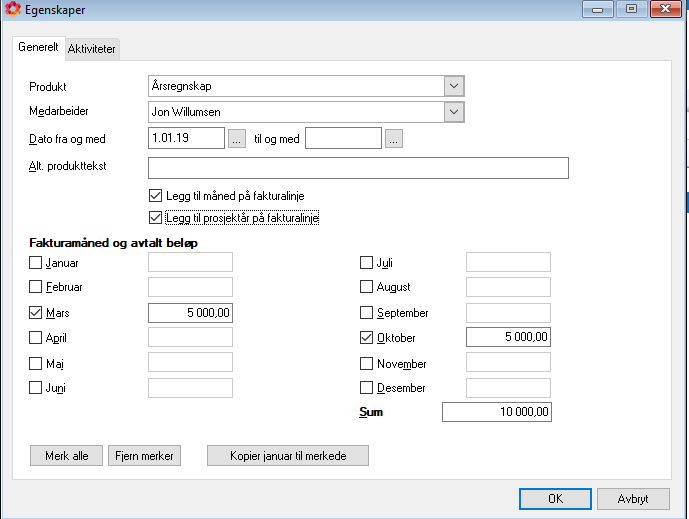Viewport: 689px width, 519px height.
Task: Uncheck the Oktober checkbox
Action: (x=366, y=338)
